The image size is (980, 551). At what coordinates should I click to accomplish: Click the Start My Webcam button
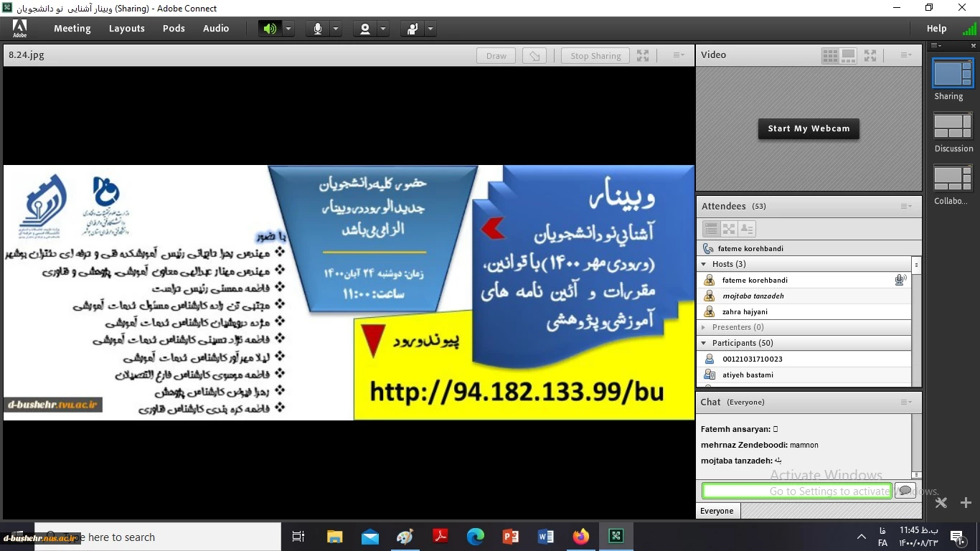[809, 128]
